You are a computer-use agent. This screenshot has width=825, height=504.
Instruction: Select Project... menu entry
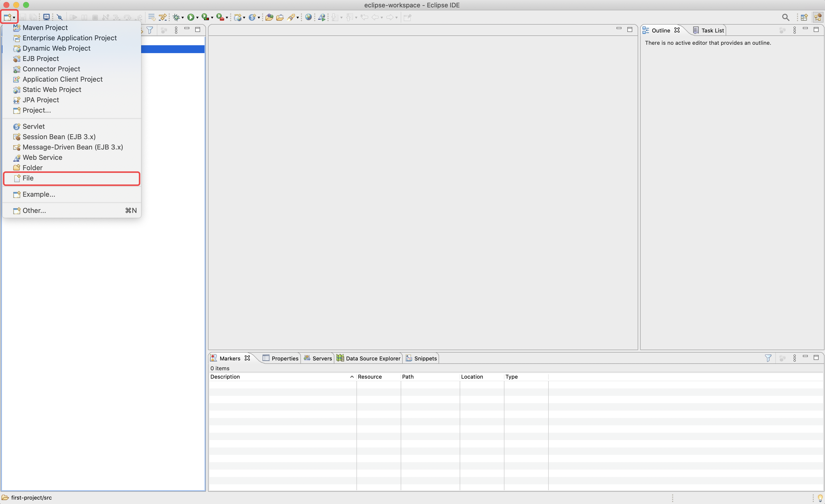(x=72, y=110)
